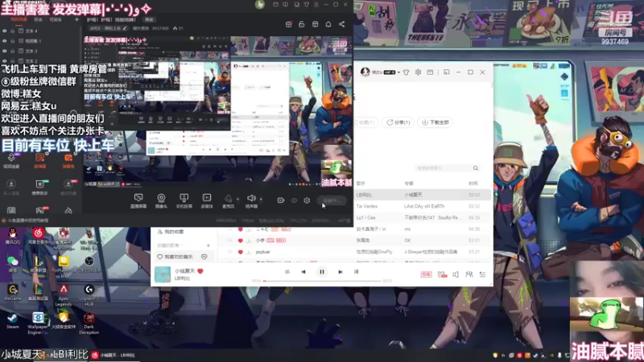The width and height of the screenshot is (644, 362).
Task: Unlike the currently playing song heart
Action: (200, 271)
